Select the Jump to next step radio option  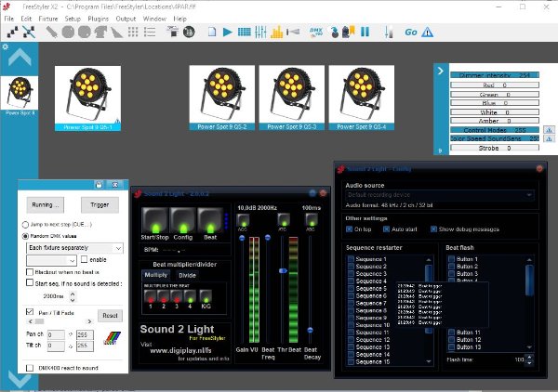25,225
